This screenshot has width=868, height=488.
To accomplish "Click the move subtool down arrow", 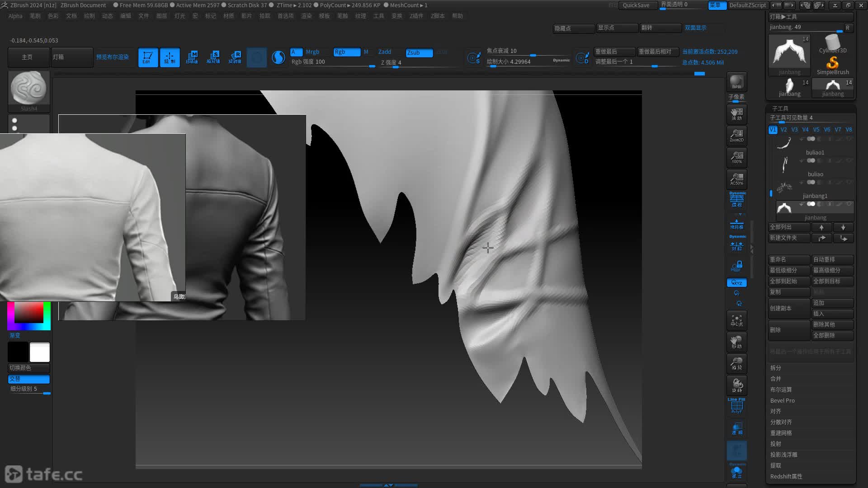I will tap(843, 227).
